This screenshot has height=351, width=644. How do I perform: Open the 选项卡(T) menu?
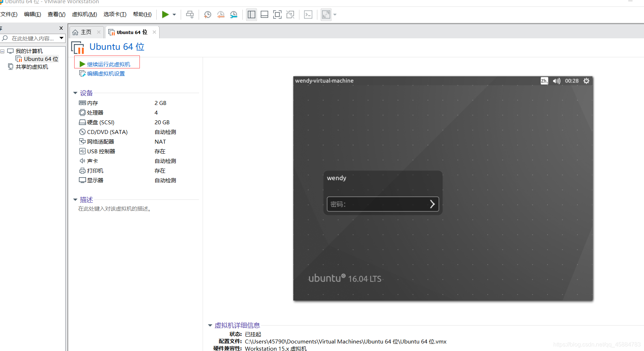click(115, 14)
